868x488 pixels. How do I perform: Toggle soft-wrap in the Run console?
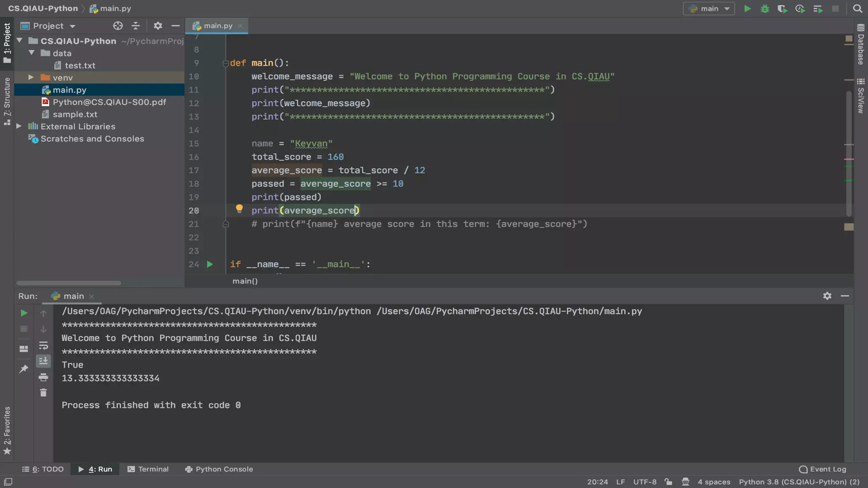[x=43, y=345]
